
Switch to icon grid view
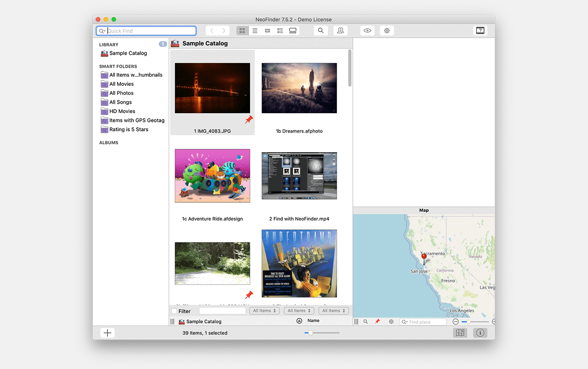click(x=242, y=31)
